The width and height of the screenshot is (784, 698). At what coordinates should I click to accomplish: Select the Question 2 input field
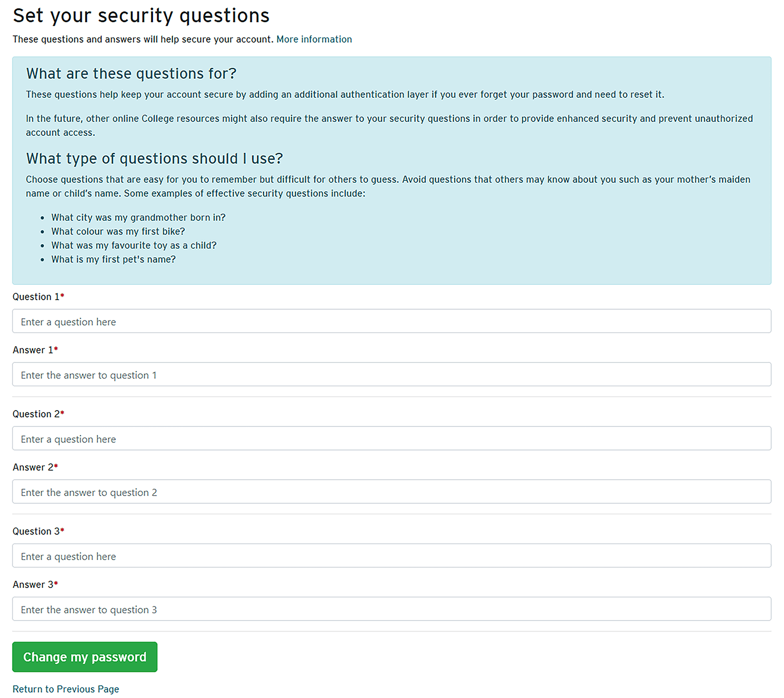(x=391, y=439)
